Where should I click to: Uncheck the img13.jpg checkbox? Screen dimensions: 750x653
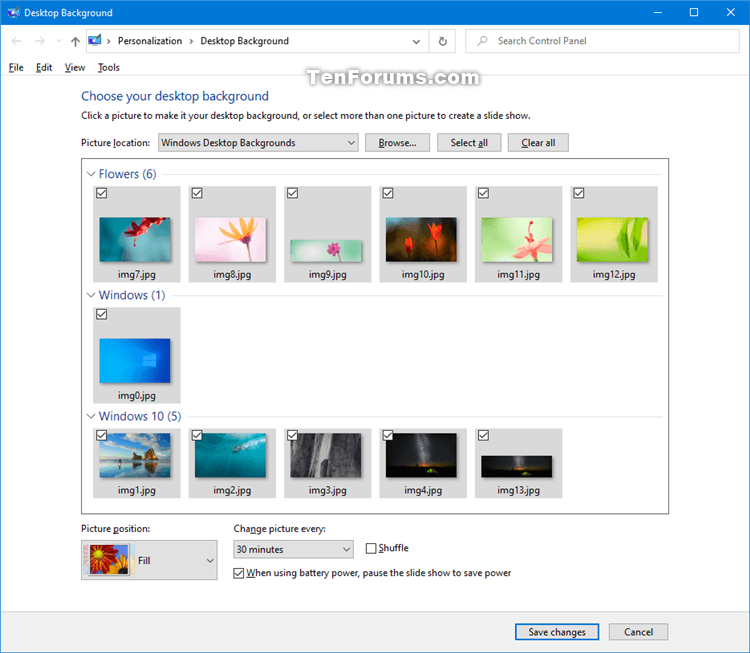click(x=484, y=435)
